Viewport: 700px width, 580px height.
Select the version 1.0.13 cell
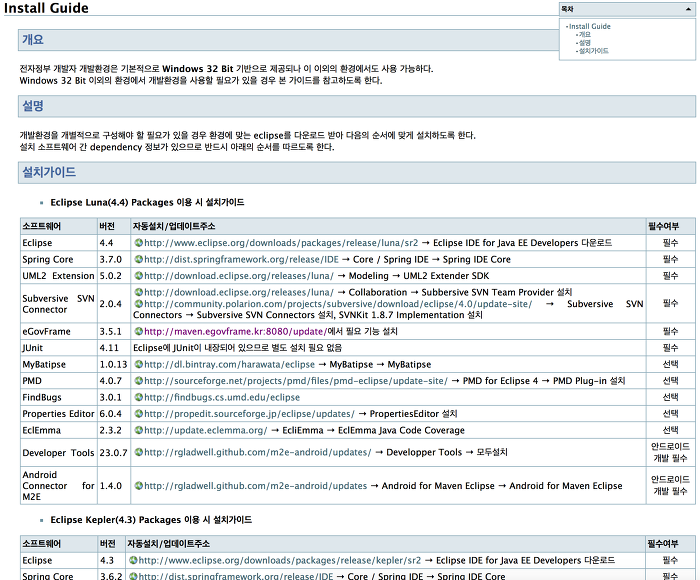click(114, 364)
